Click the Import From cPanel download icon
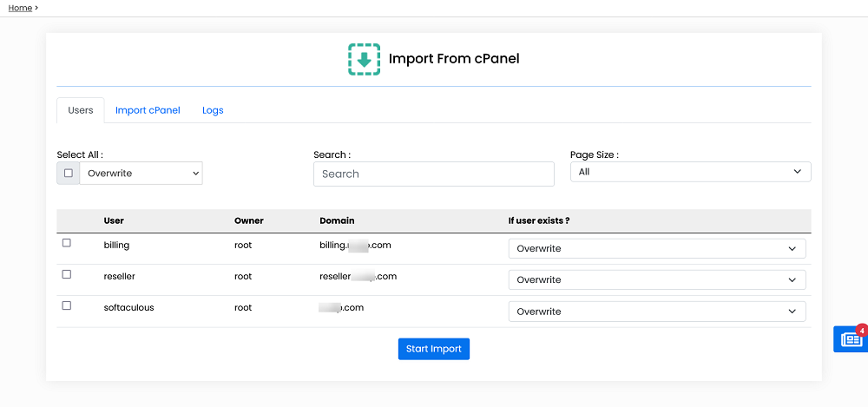The image size is (868, 407). click(x=365, y=59)
